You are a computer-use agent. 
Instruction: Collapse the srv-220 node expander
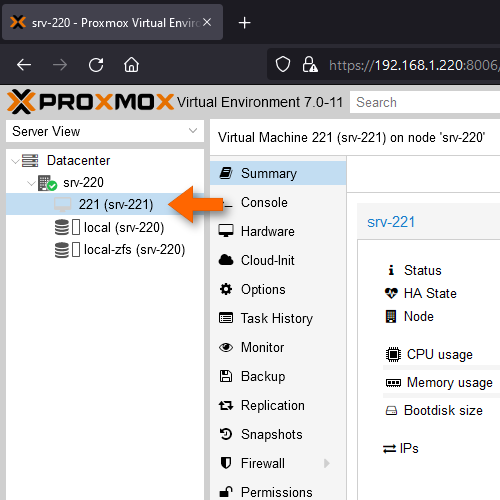pos(31,183)
